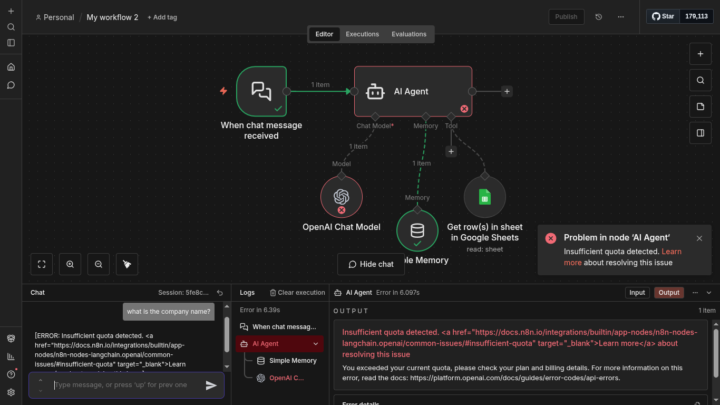Add a sticky note to canvas
720x405 pixels.
coord(700,107)
